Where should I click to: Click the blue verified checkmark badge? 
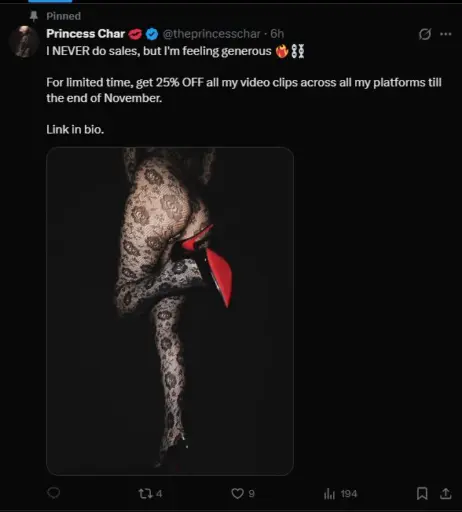[x=152, y=34]
